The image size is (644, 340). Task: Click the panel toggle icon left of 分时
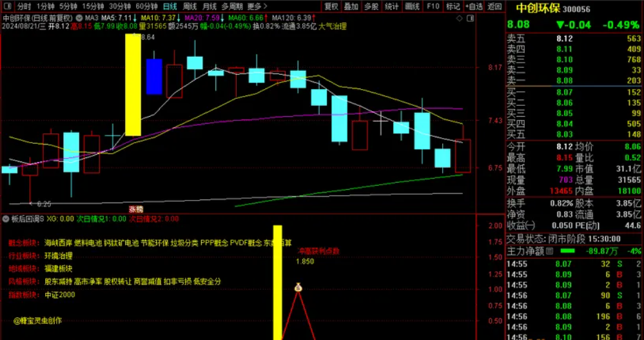pyautogui.click(x=6, y=6)
